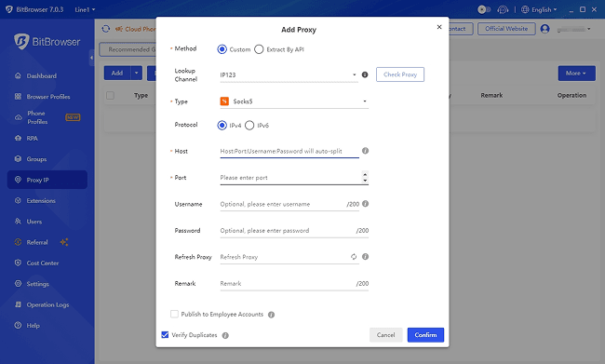
Task: Click the Operation Logs sidebar icon
Action: 18,304
